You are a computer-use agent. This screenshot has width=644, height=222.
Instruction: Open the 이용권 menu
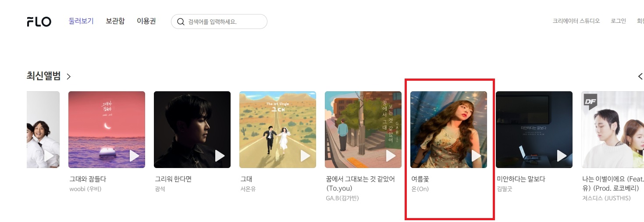pyautogui.click(x=146, y=21)
